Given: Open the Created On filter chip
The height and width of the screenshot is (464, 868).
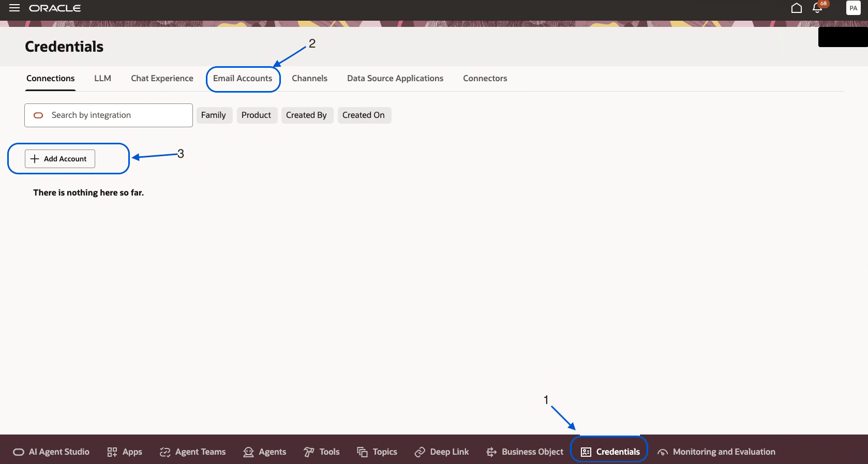Looking at the screenshot, I should 364,115.
